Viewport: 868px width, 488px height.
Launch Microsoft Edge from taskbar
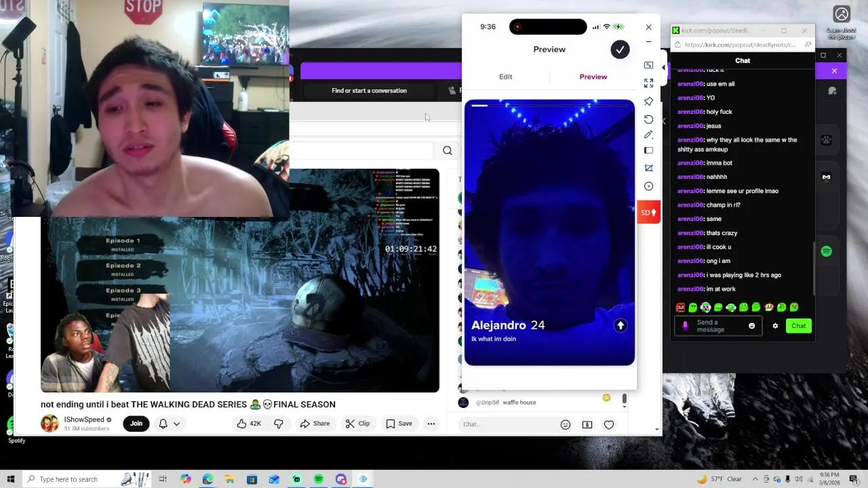click(x=208, y=479)
